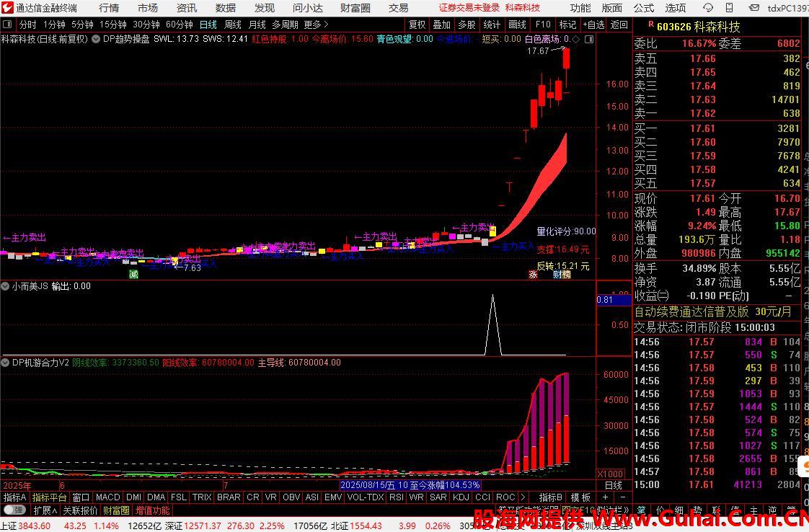Image resolution: width=809 pixels, height=532 pixels.
Task: Expand the DP趋势操盘 indicator dropdown arrow
Action: tap(95, 39)
